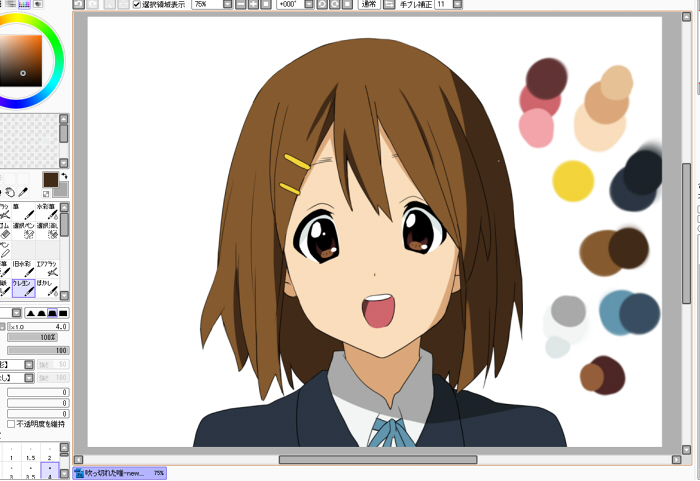Select the 水彩筆 watercolor brush
Viewport: 700px width, 481px height.
tap(47, 211)
